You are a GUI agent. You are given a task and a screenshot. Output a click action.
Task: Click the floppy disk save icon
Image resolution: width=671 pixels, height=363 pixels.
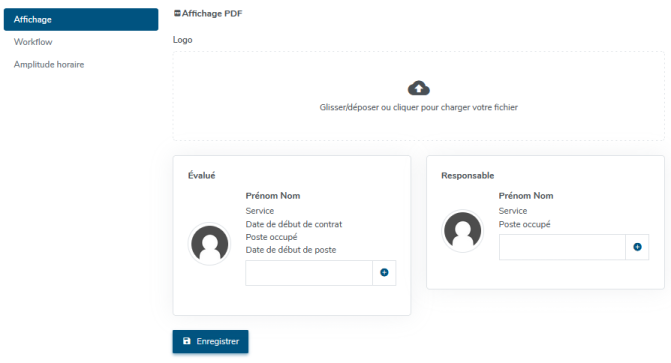tap(187, 341)
